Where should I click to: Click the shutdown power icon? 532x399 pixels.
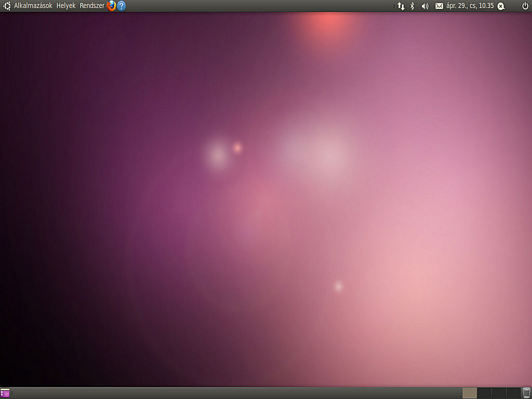tap(524, 6)
